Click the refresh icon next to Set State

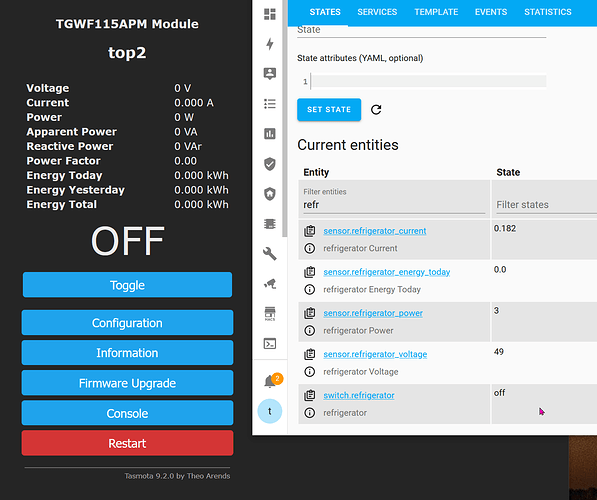376,110
